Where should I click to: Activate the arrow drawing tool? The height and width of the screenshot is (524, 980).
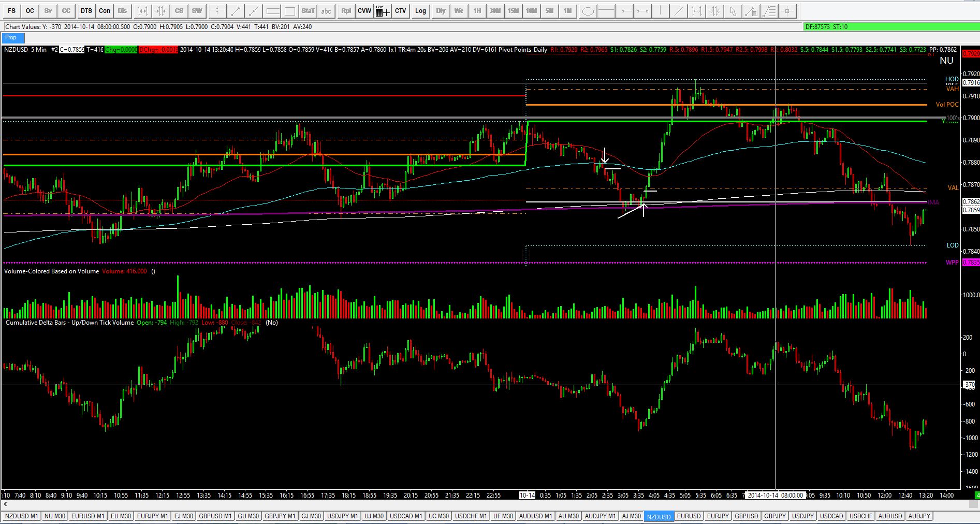[679, 11]
